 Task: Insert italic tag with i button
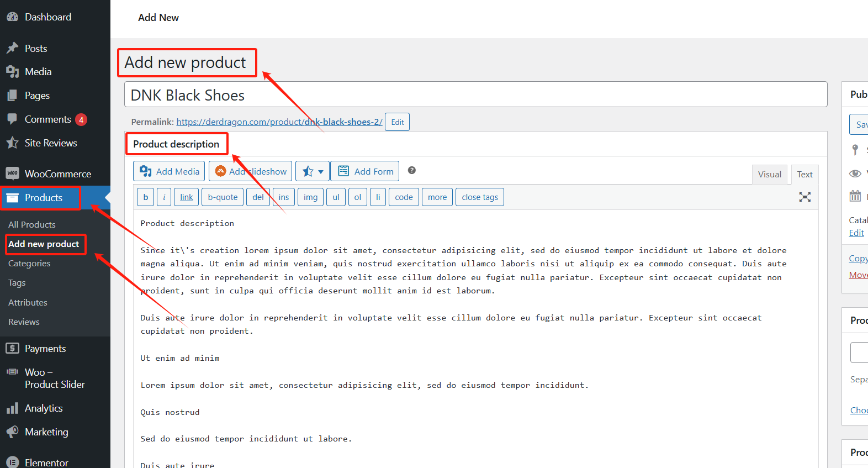tap(164, 197)
